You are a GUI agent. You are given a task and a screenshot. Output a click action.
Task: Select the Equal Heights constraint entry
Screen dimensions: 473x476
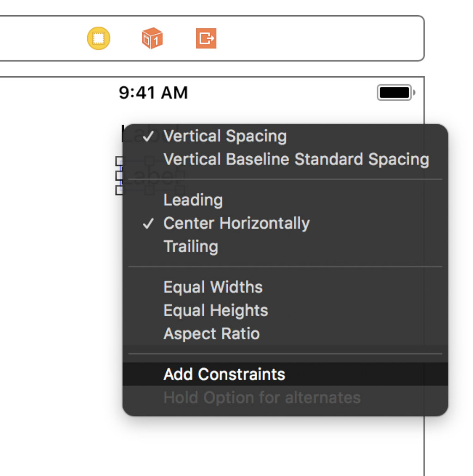click(216, 310)
